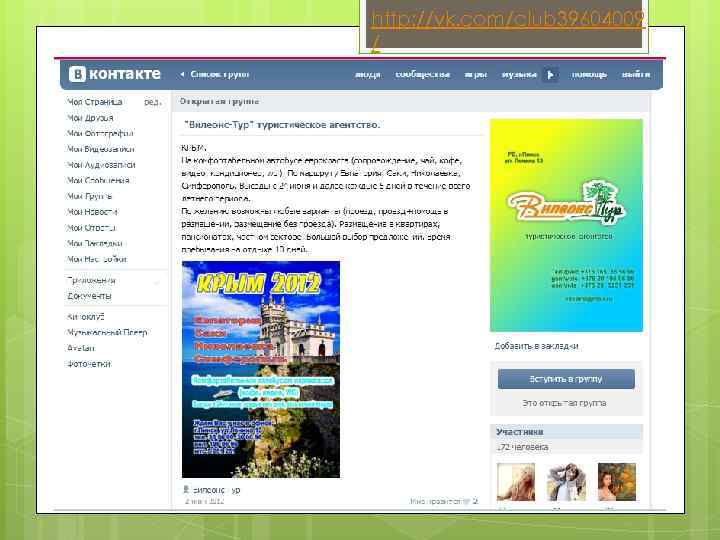Image resolution: width=720 pixels, height=540 pixels.
Task: Click the 172 человека members count
Action: 522,447
